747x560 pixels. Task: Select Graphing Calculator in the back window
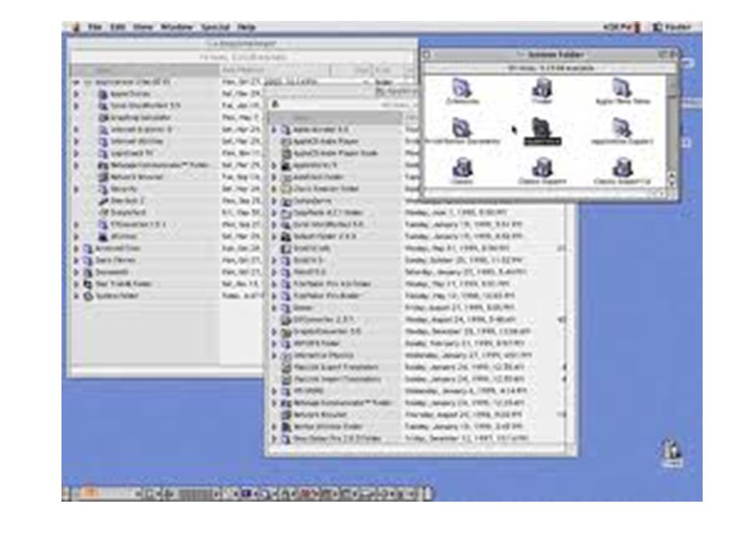[x=135, y=117]
